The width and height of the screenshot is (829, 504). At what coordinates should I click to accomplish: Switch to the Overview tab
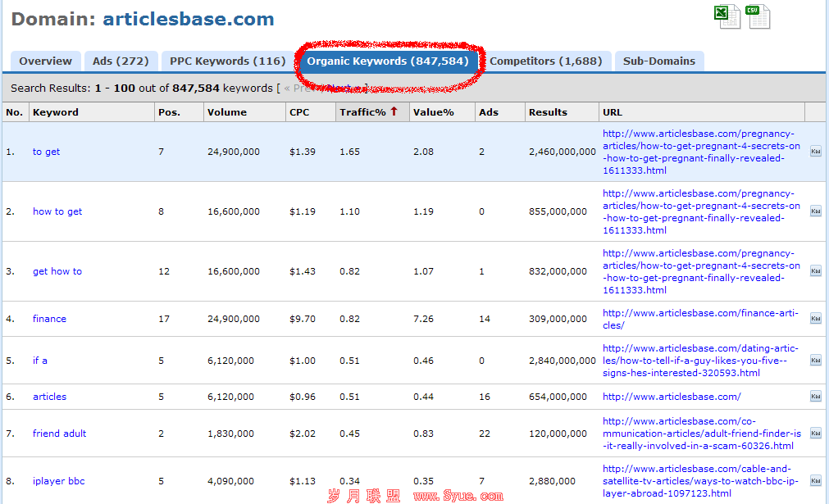click(46, 61)
